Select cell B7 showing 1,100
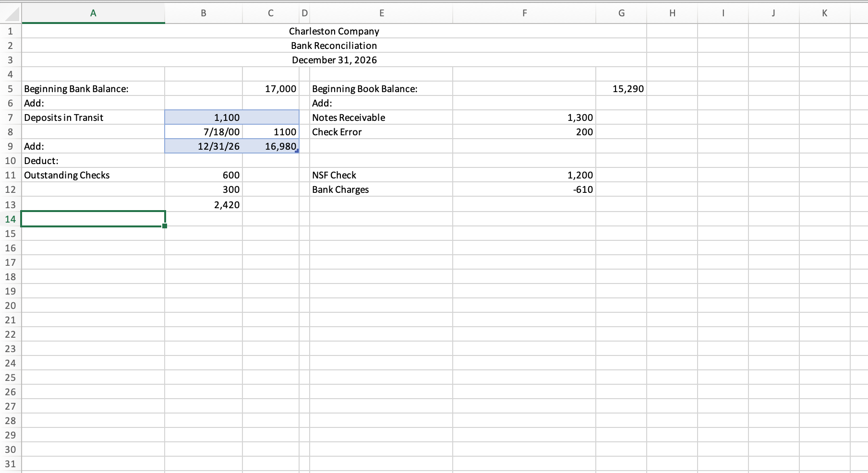Image resolution: width=868 pixels, height=473 pixels. point(204,118)
